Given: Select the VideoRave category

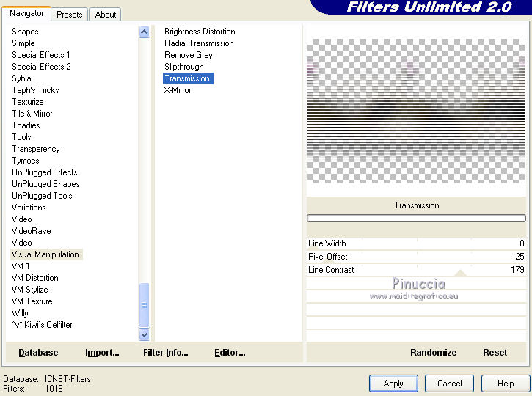Looking at the screenshot, I should [x=32, y=231].
